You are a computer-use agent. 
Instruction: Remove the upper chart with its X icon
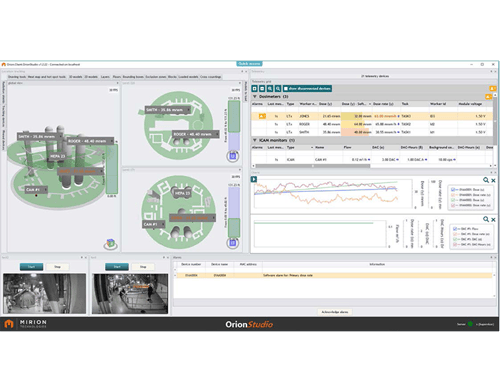click(493, 180)
